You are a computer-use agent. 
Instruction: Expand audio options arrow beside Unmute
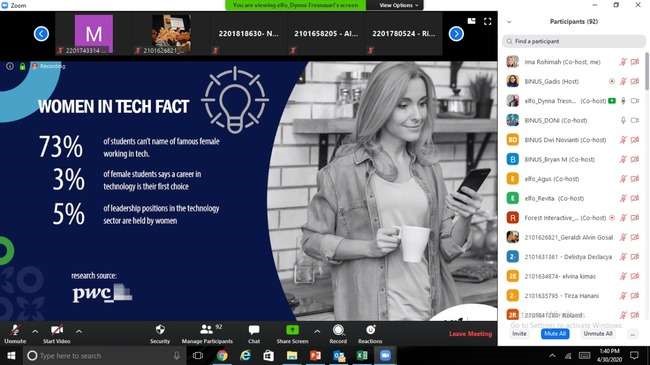(35, 331)
